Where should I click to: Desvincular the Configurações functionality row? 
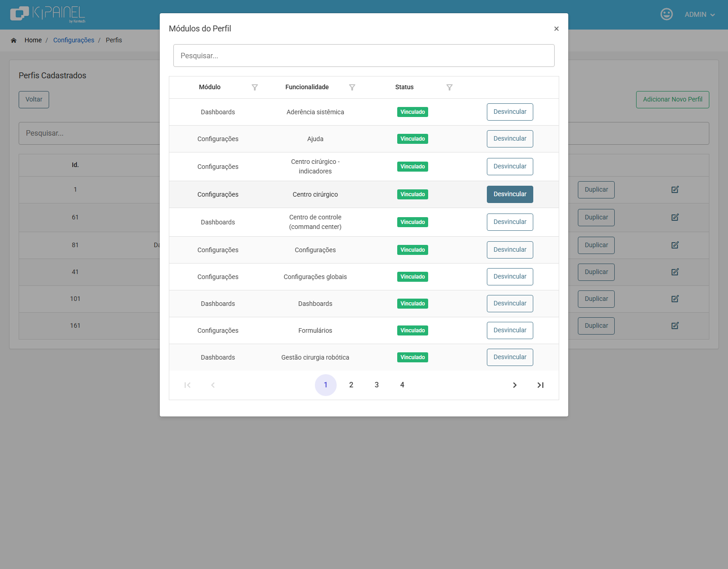point(510,250)
